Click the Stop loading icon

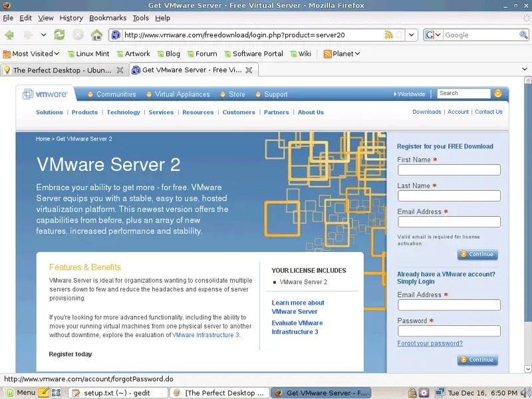tap(78, 35)
